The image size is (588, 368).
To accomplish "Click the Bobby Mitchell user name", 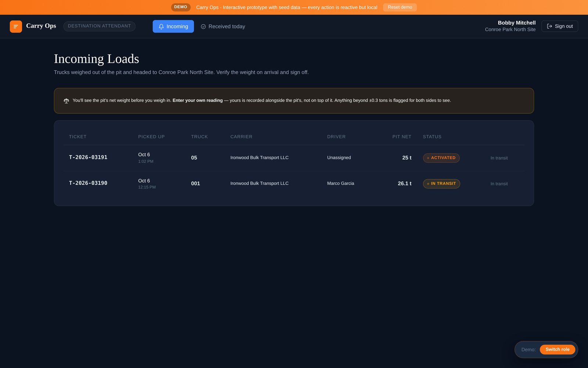I will pos(517,23).
